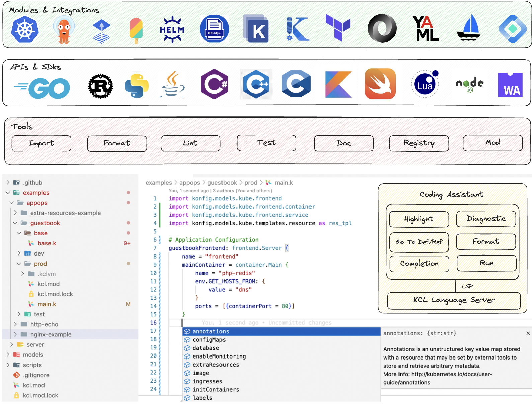
Task: Click the Swift bird logo
Action: (x=380, y=84)
